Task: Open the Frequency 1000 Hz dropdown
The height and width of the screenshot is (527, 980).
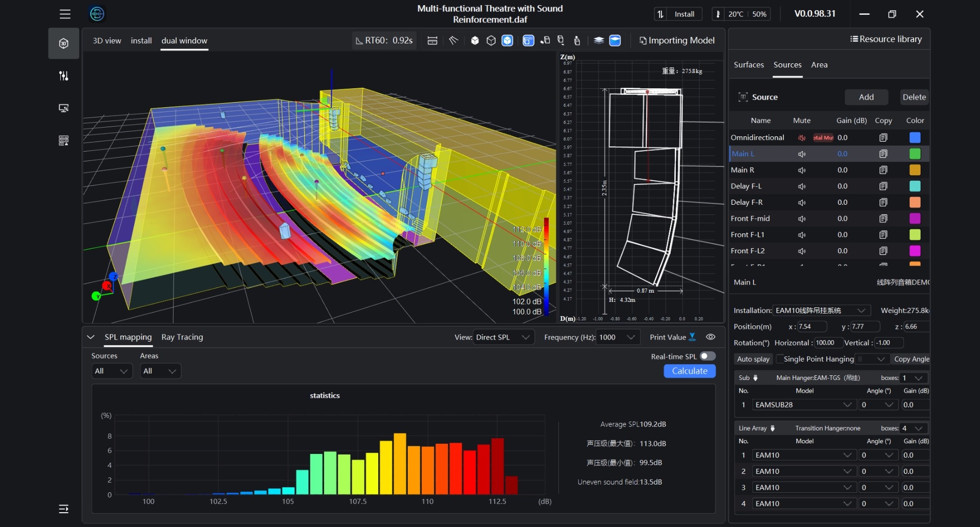Action: tap(618, 337)
